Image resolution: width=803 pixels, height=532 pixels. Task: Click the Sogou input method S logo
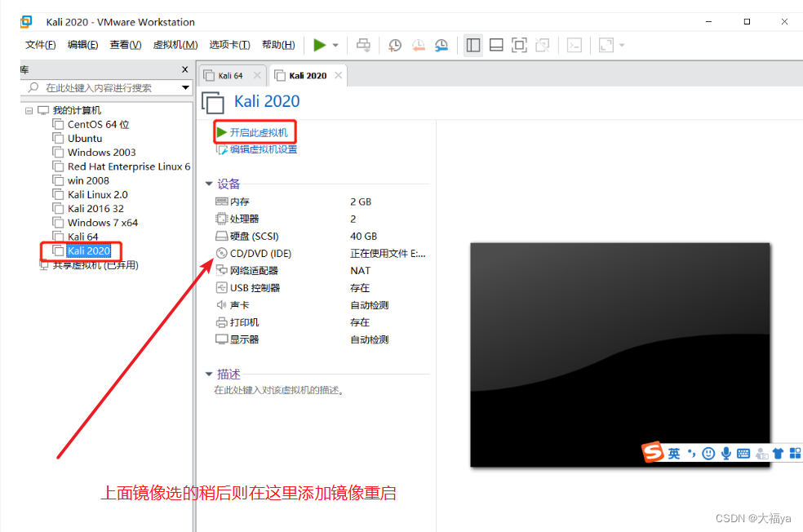click(x=653, y=451)
